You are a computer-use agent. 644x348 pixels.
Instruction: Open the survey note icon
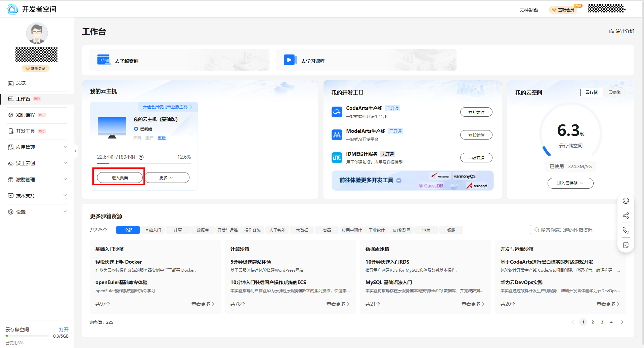click(626, 245)
